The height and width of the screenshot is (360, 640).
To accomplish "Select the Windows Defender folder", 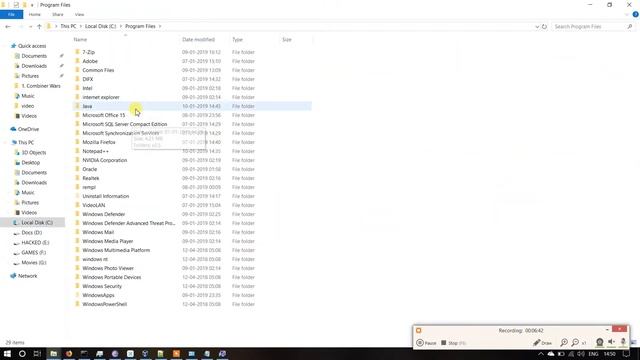I will pos(104,214).
